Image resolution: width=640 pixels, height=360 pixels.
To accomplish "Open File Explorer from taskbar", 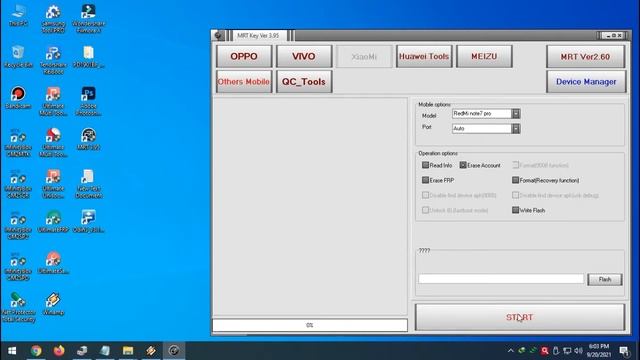I will tap(128, 351).
